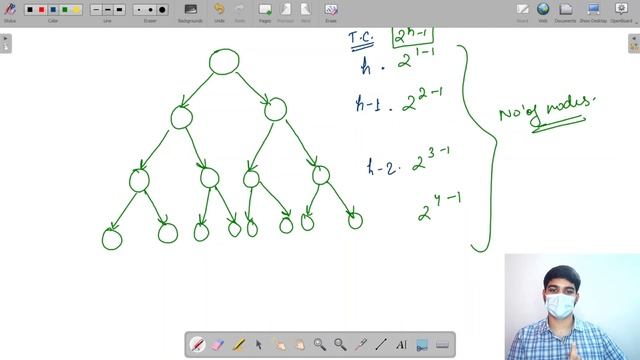Screen dimensions: 640x360
Task: Select the large eraser size
Action: coord(162,9)
